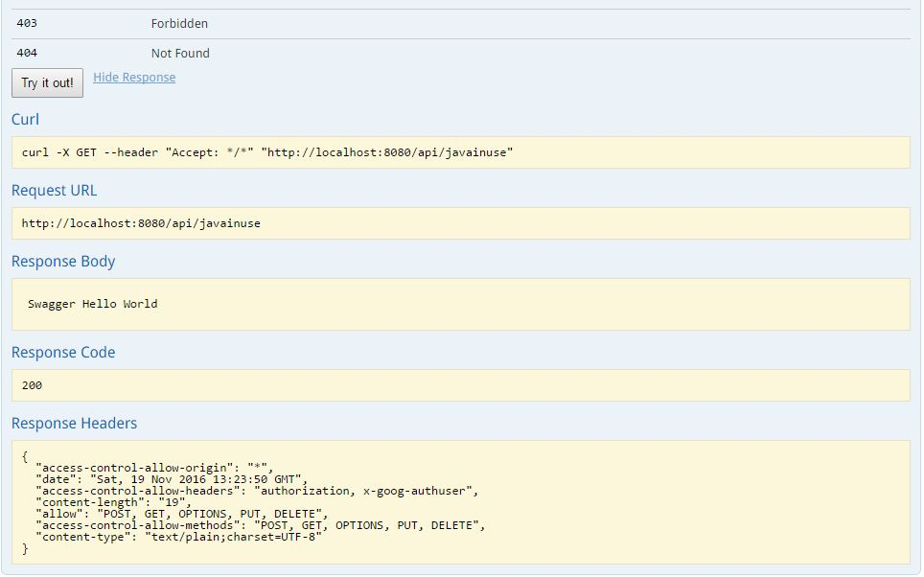Click the "Swagger Hello World" response text

point(93,304)
